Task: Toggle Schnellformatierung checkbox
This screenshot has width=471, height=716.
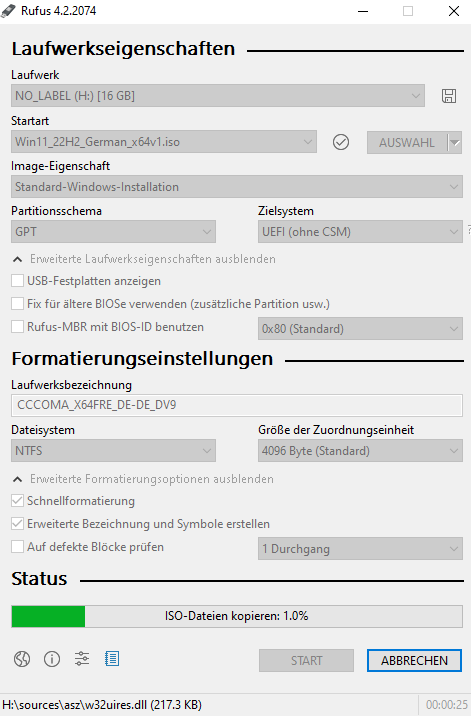Action: click(17, 500)
